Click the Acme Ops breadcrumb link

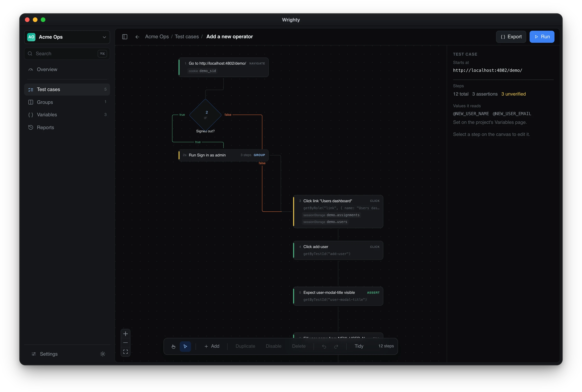click(157, 37)
